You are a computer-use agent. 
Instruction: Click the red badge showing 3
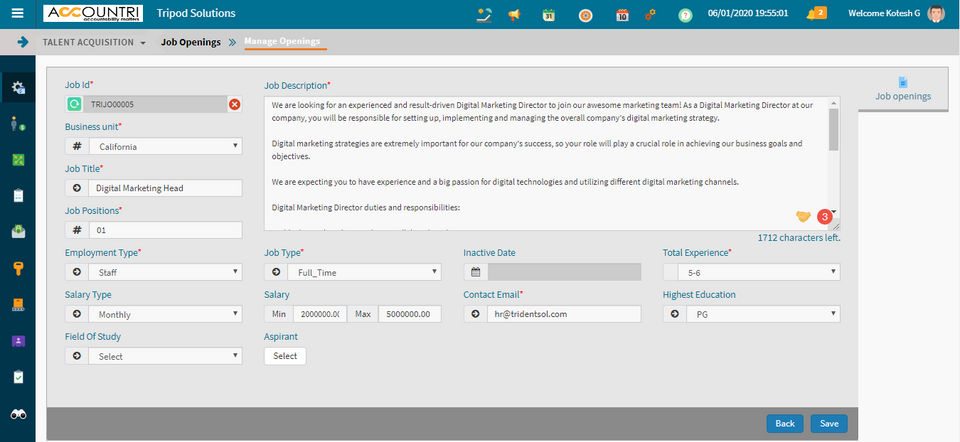pyautogui.click(x=825, y=216)
